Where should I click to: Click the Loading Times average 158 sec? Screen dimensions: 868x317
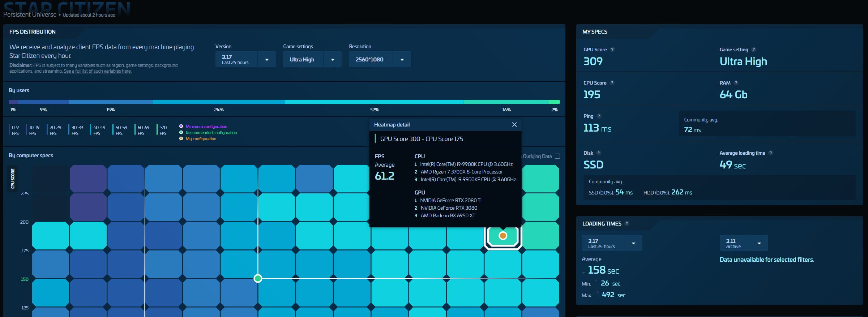click(603, 270)
